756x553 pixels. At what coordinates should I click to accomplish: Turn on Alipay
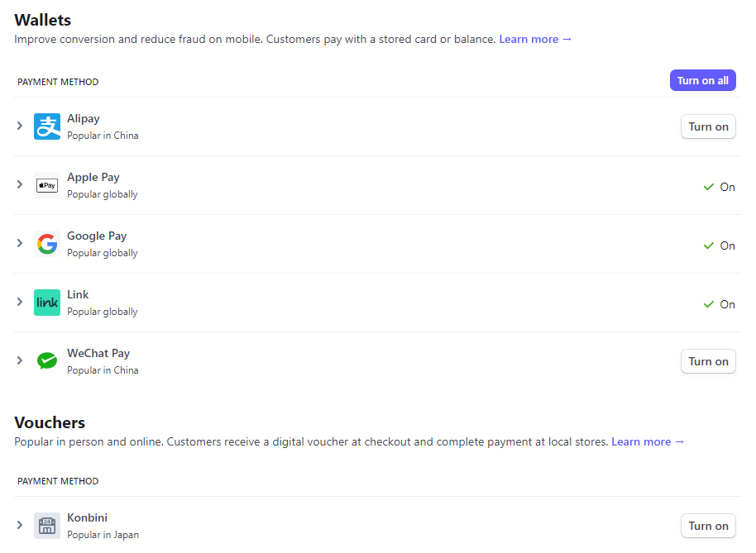pos(708,126)
